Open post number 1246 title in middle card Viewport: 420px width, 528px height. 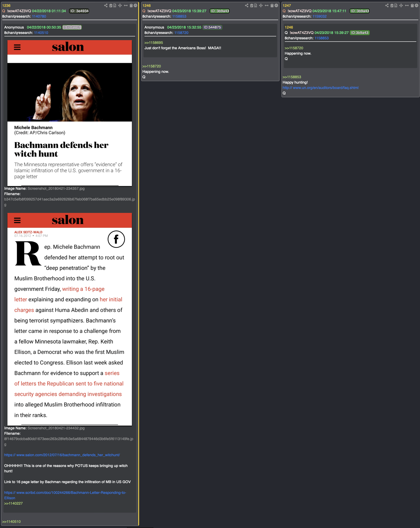point(147,5)
